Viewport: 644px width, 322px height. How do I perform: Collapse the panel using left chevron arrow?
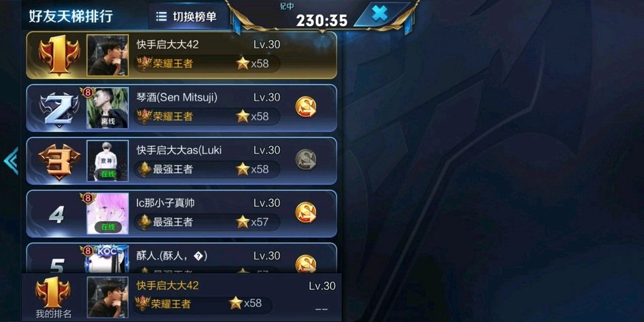11,161
